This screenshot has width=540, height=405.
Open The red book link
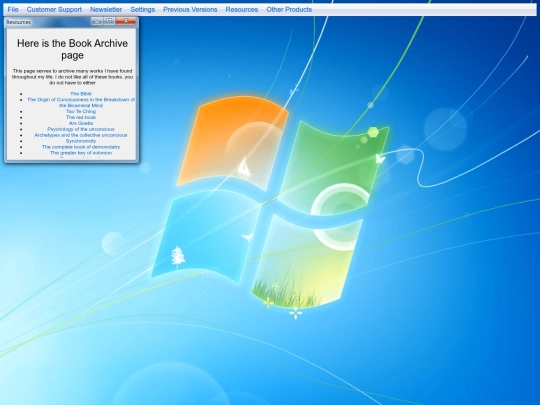click(81, 117)
